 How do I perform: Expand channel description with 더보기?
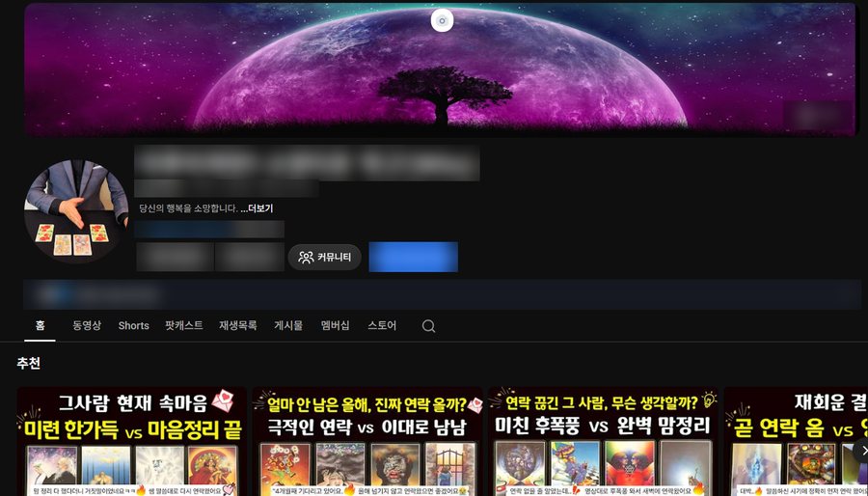coord(257,208)
